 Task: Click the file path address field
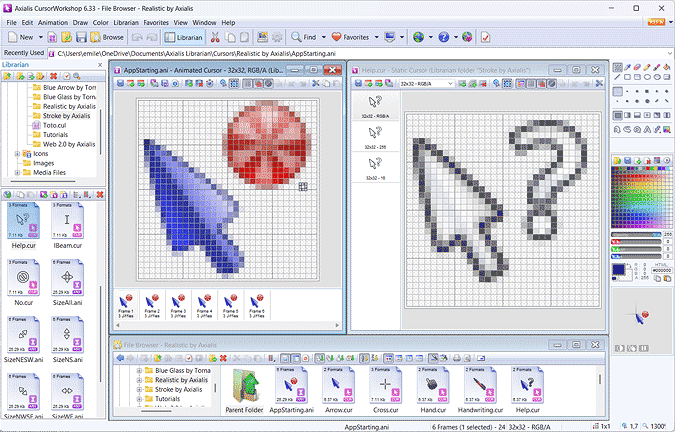(359, 54)
